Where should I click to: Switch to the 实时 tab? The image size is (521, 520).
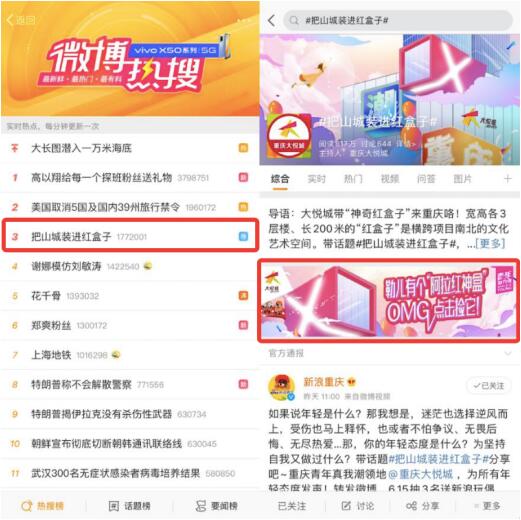tap(316, 179)
